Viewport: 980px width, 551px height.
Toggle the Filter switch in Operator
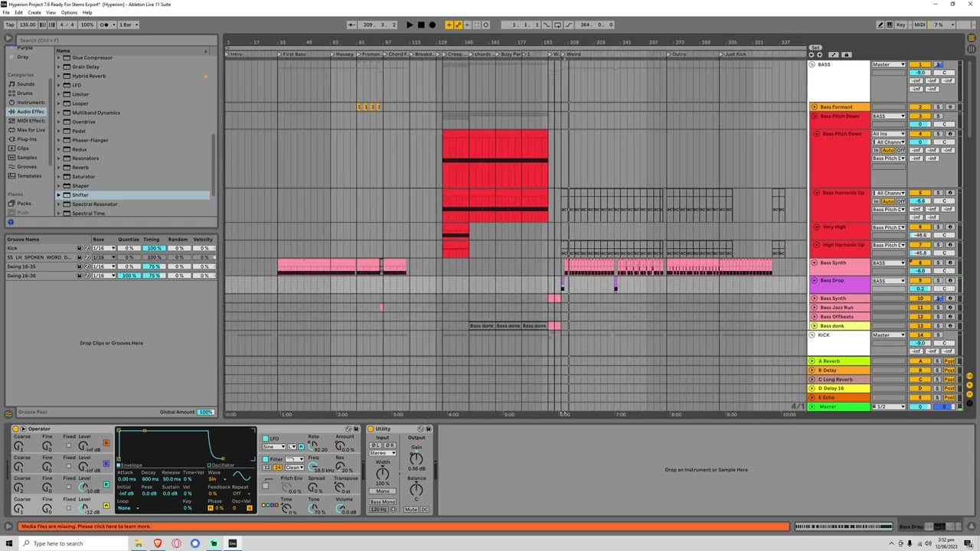point(265,459)
